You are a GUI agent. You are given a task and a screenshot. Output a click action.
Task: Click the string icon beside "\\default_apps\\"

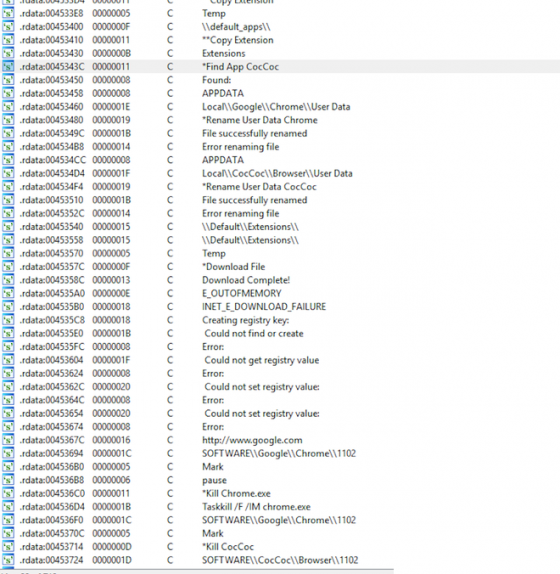coord(8,27)
